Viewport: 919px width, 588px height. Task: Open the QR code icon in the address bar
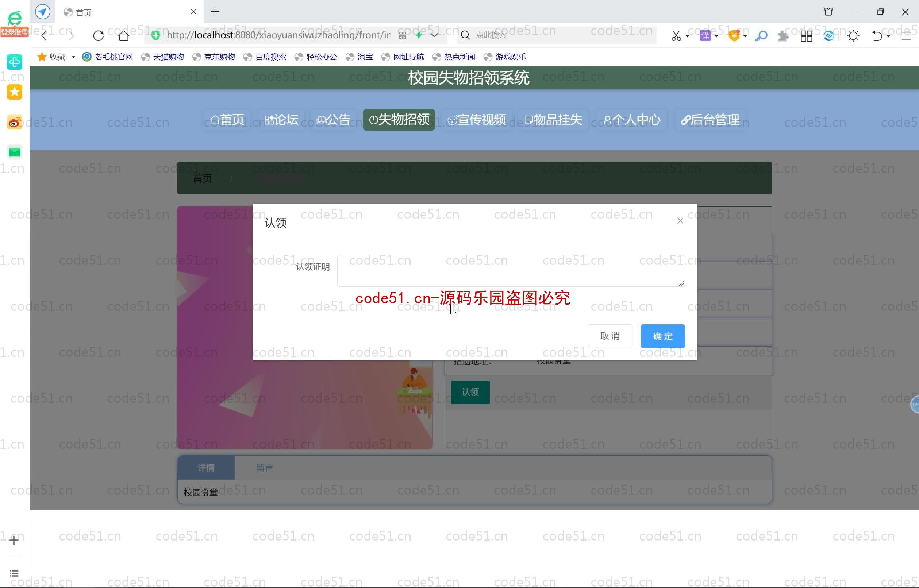tap(402, 35)
